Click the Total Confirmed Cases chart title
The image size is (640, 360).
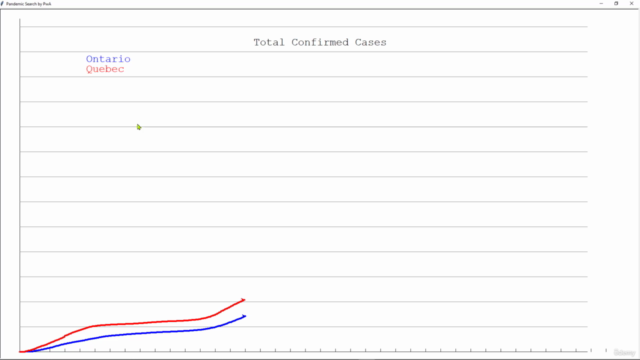[320, 42]
